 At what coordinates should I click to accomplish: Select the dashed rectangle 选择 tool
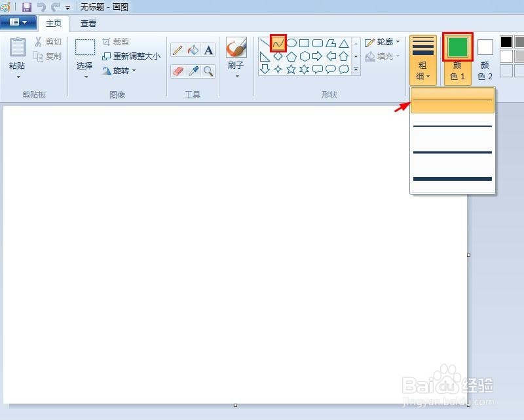pyautogui.click(x=85, y=47)
